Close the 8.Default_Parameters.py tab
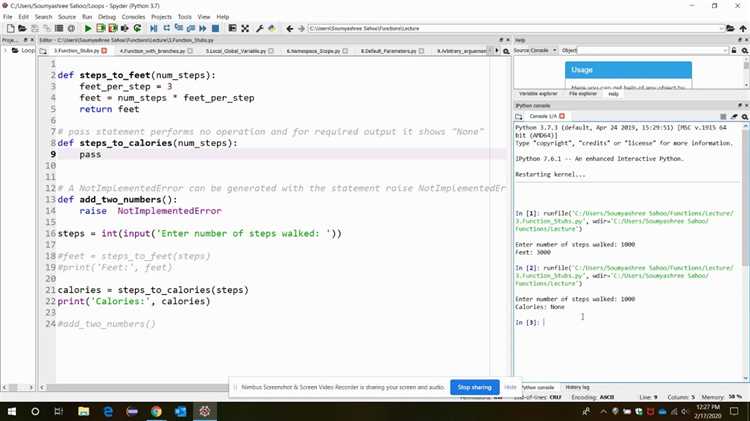Screen dimensions: 750x421 421,51
